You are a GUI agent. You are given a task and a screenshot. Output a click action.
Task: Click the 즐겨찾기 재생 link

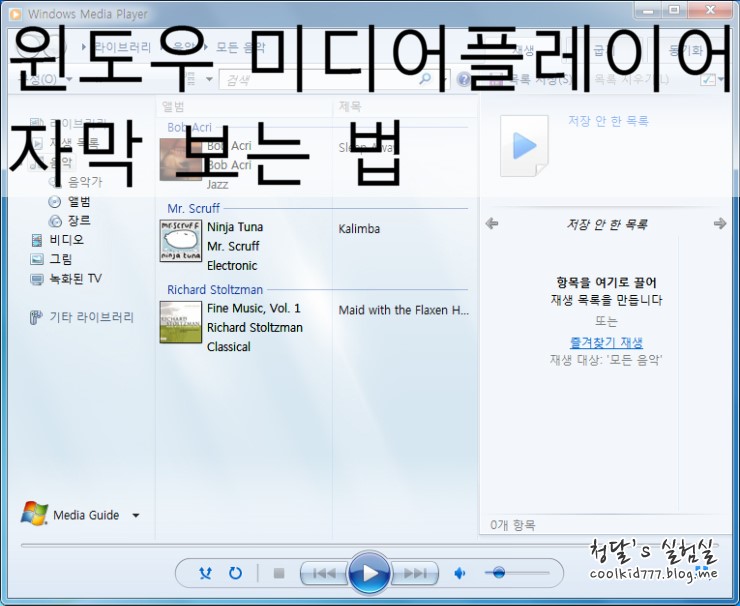pos(606,342)
